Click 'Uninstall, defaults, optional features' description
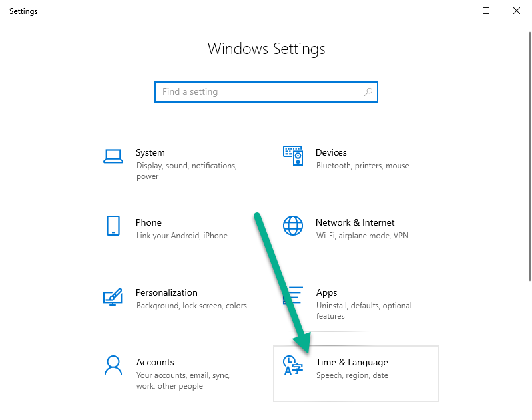This screenshot has height=420, width=532. [x=364, y=311]
